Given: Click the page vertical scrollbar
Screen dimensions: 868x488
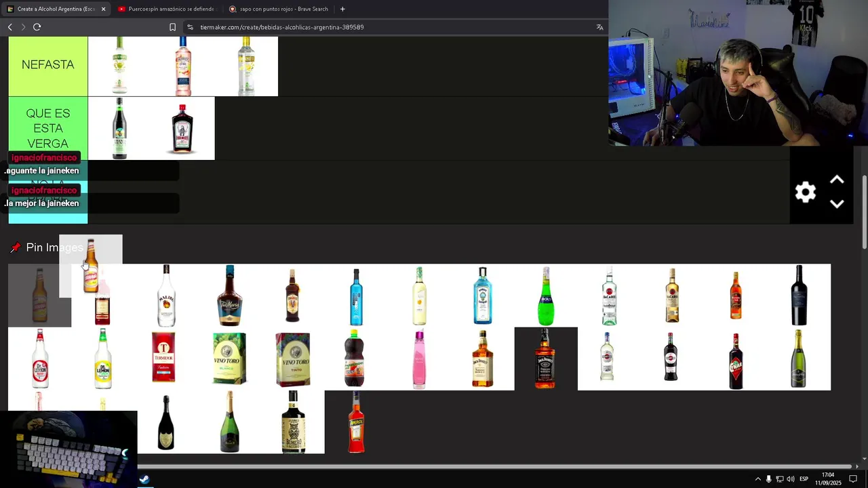Looking at the screenshot, I should [x=864, y=212].
